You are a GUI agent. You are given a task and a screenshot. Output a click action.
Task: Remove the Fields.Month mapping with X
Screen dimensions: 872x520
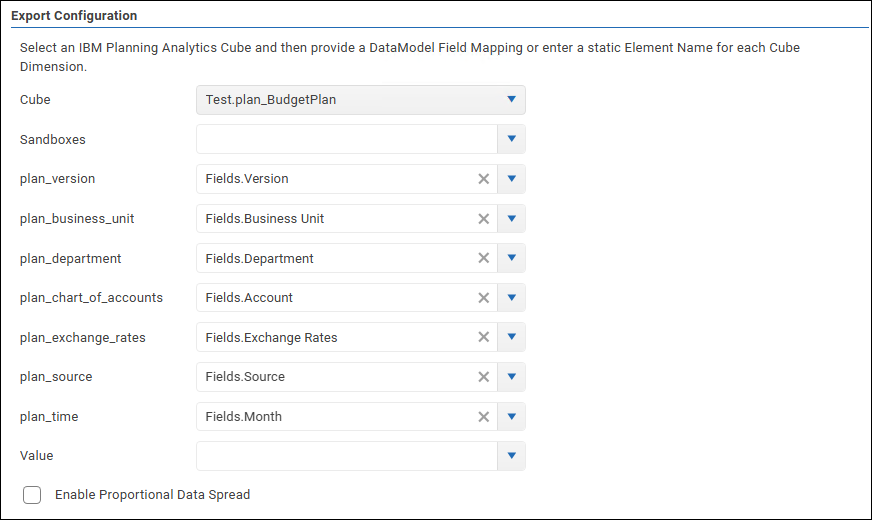pos(483,417)
